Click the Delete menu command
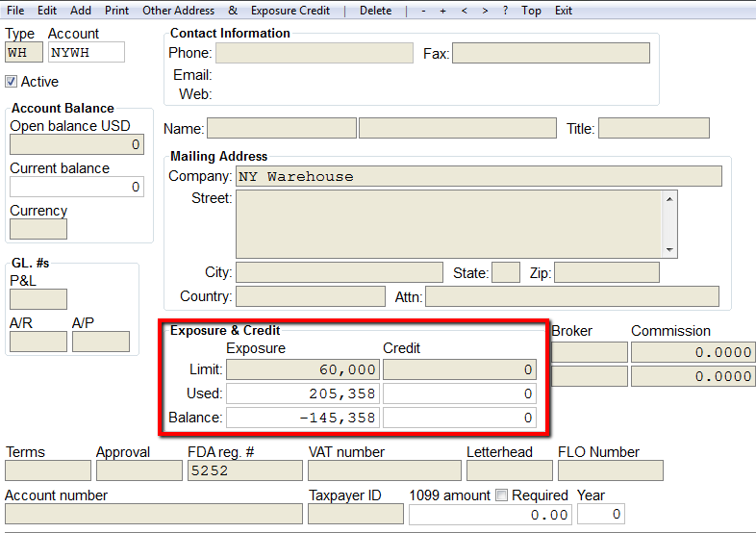The height and width of the screenshot is (533, 756). coord(375,11)
